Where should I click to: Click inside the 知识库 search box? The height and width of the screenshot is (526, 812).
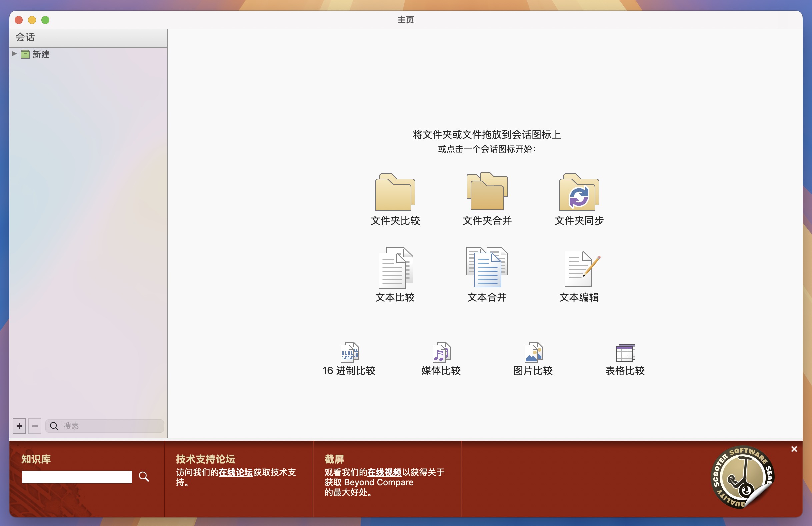[76, 477]
